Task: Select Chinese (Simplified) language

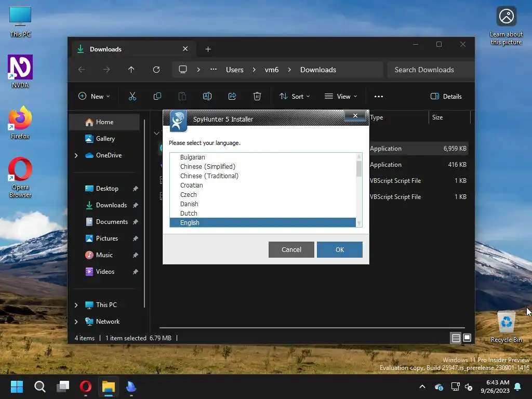Action: coord(262,167)
